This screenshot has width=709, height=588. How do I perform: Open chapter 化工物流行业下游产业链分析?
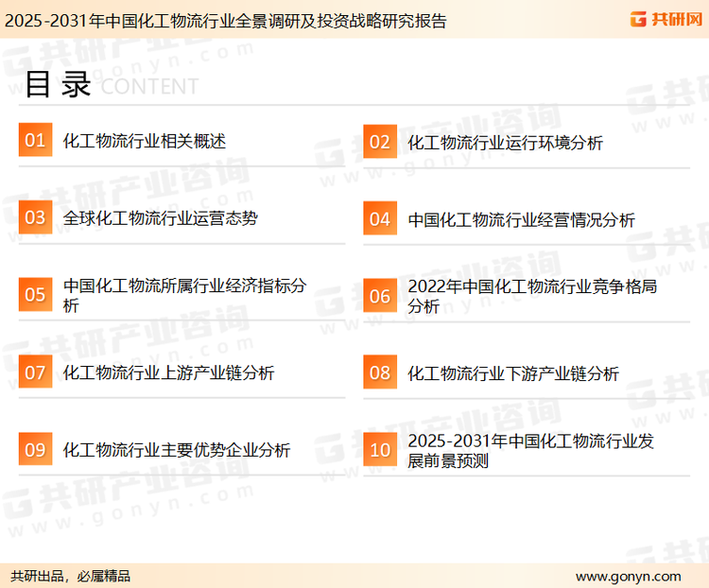tap(513, 374)
